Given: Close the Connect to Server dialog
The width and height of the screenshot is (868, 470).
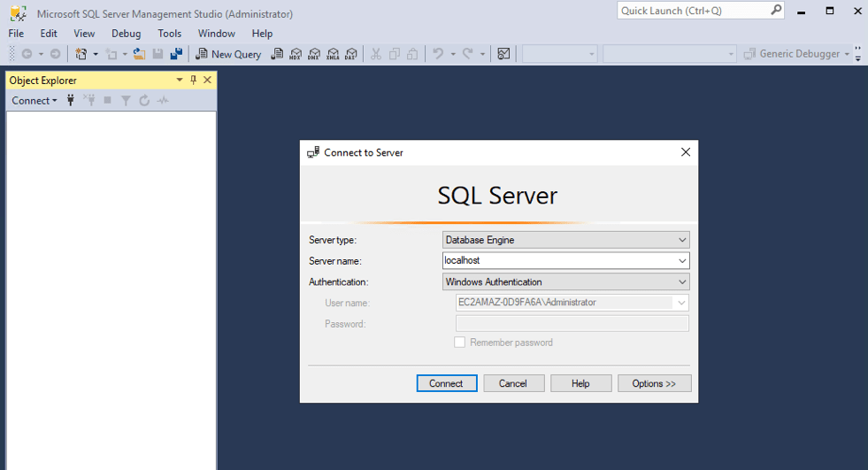Looking at the screenshot, I should tap(686, 152).
